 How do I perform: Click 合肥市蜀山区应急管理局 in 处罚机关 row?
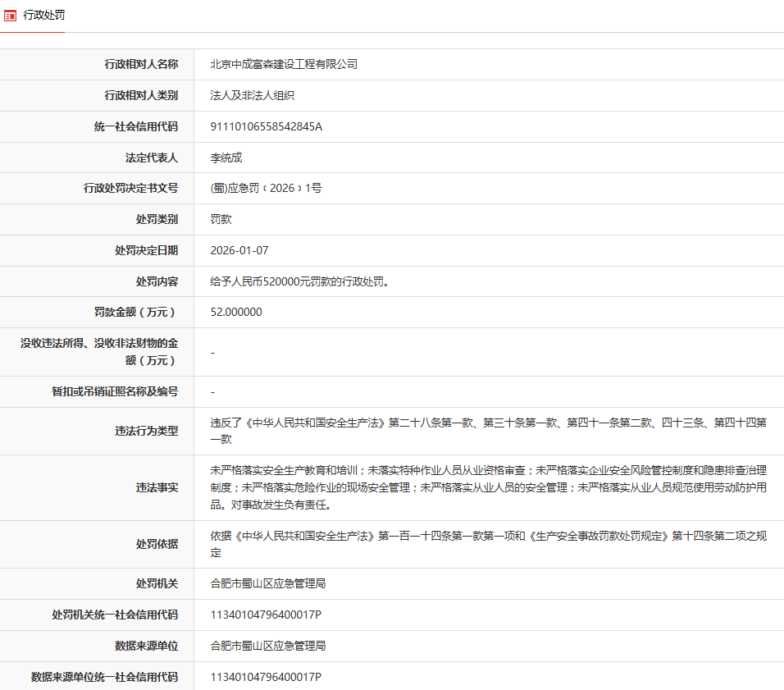click(268, 583)
